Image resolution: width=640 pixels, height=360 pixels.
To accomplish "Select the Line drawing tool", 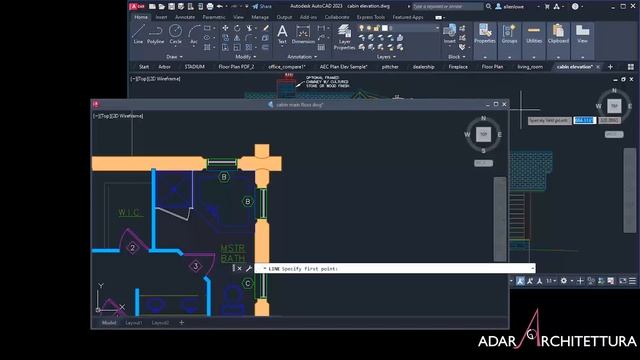I will pos(138,34).
